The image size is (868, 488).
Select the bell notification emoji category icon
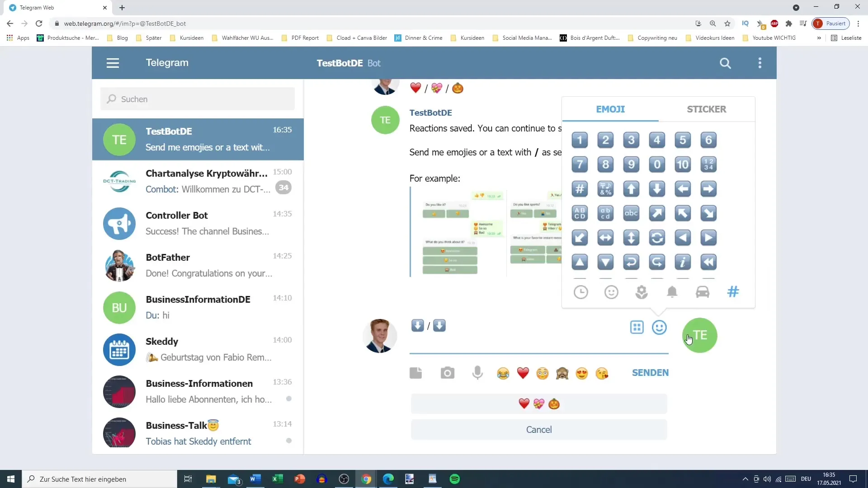pos(672,292)
